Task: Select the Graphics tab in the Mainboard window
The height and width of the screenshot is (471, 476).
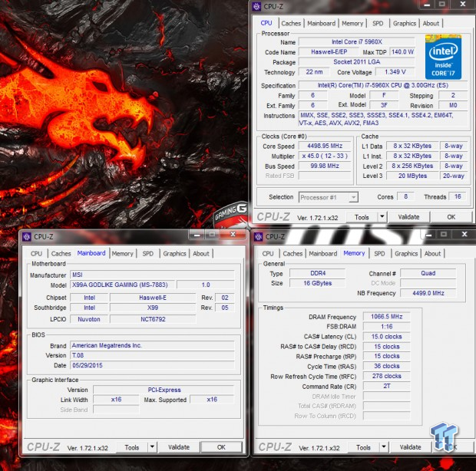Action: (174, 254)
